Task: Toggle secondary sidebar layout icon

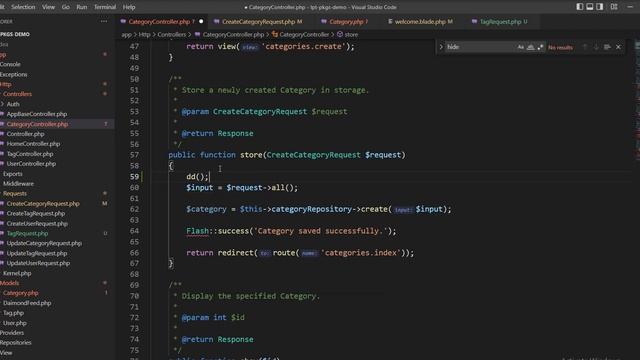Action: pyautogui.click(x=600, y=7)
